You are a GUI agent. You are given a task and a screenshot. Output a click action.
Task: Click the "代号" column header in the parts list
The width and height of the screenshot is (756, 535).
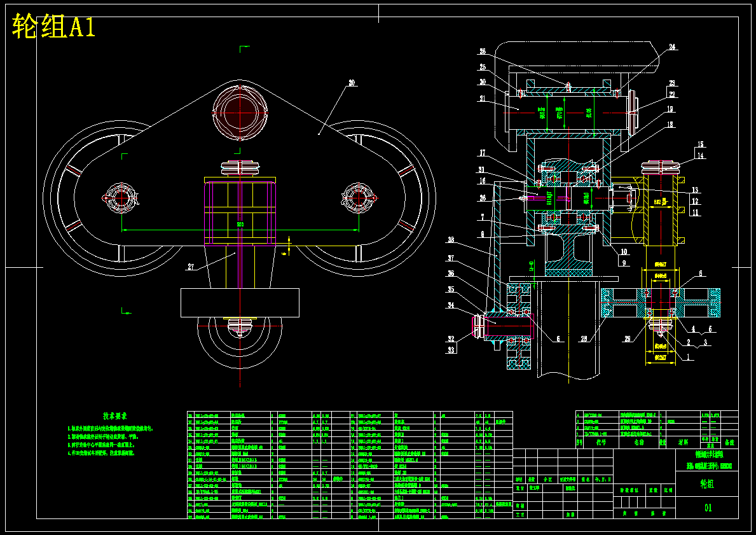[601, 442]
